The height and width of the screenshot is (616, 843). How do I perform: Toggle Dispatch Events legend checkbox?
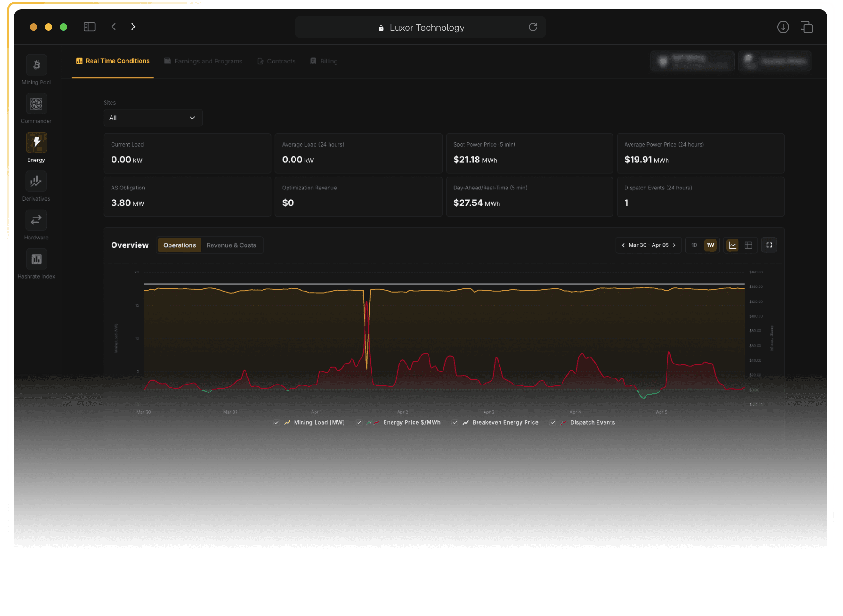click(553, 422)
